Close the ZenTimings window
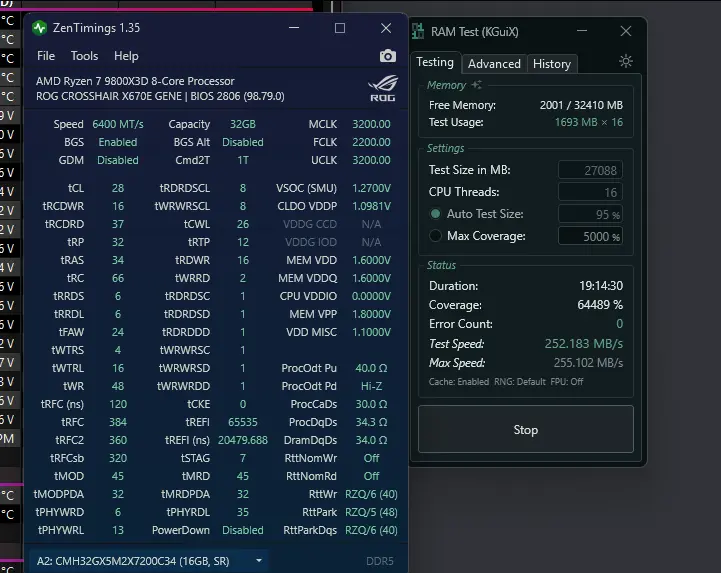Viewport: 721px width, 573px height. click(x=386, y=28)
